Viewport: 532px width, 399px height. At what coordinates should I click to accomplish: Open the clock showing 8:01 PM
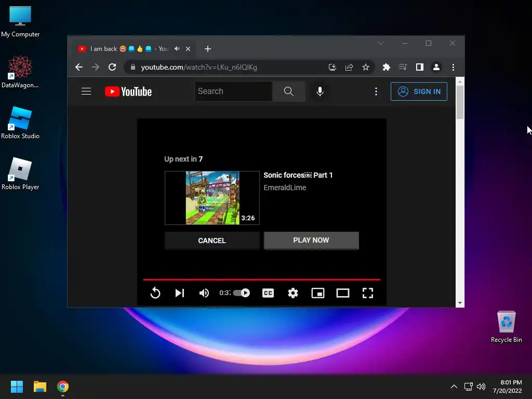click(507, 387)
